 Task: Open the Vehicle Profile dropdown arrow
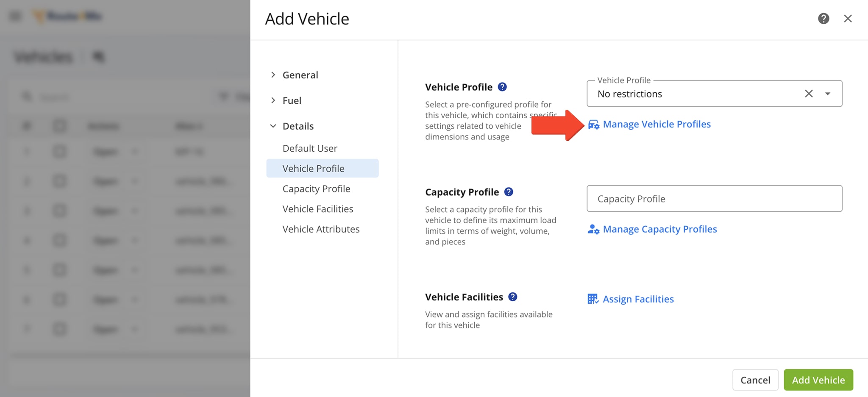[x=828, y=94]
